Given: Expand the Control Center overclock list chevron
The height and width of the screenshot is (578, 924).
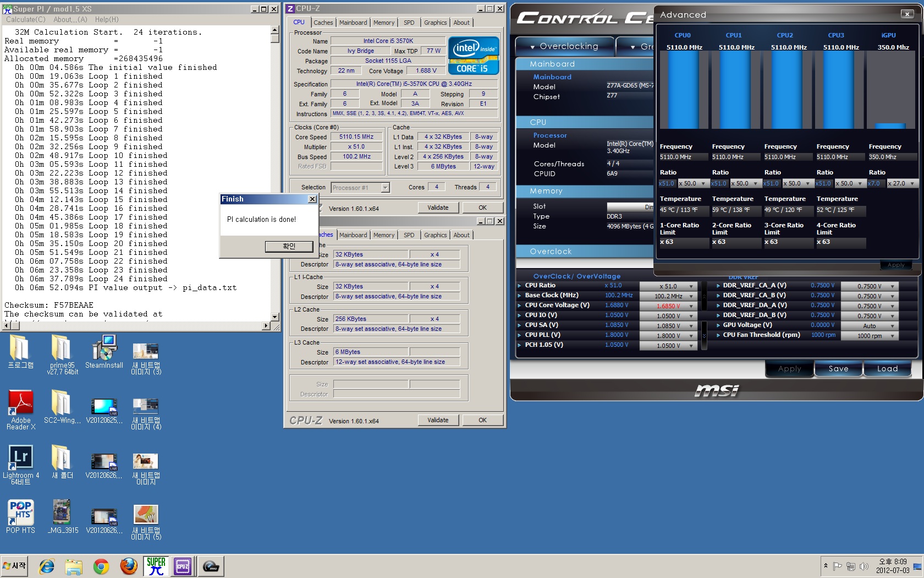Looking at the screenshot, I should pyautogui.click(x=704, y=336).
